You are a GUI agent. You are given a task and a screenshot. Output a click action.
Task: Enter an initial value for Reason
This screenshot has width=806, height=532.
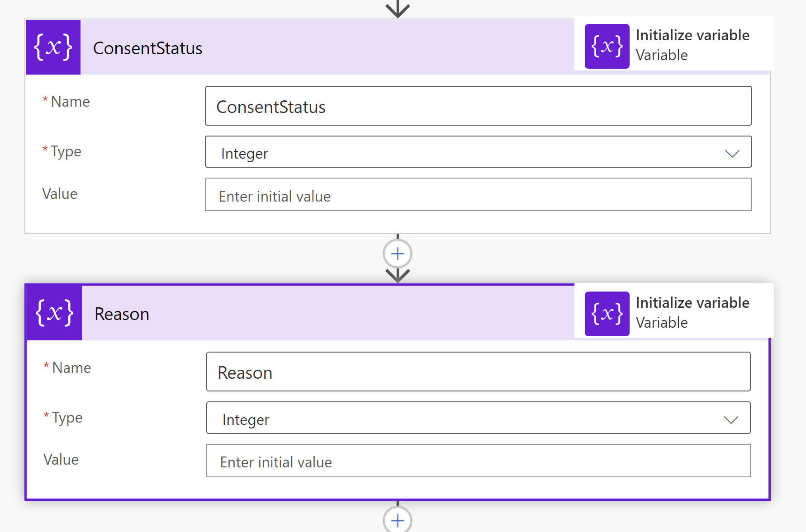pos(478,461)
